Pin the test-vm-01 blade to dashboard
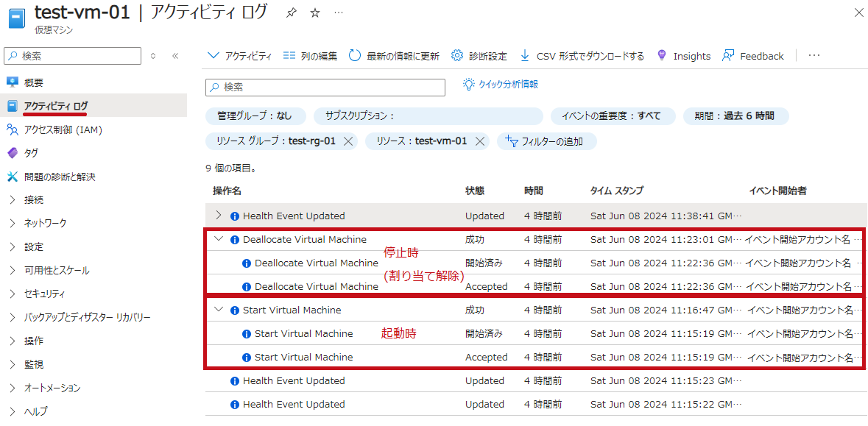Screen dimensions: 868x426 pos(291,13)
